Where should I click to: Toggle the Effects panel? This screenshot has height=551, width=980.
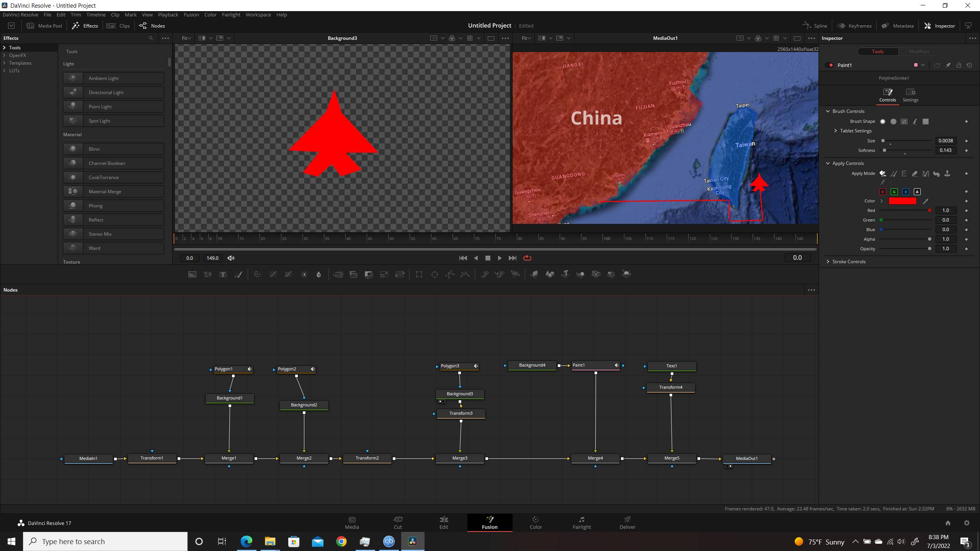click(x=85, y=26)
